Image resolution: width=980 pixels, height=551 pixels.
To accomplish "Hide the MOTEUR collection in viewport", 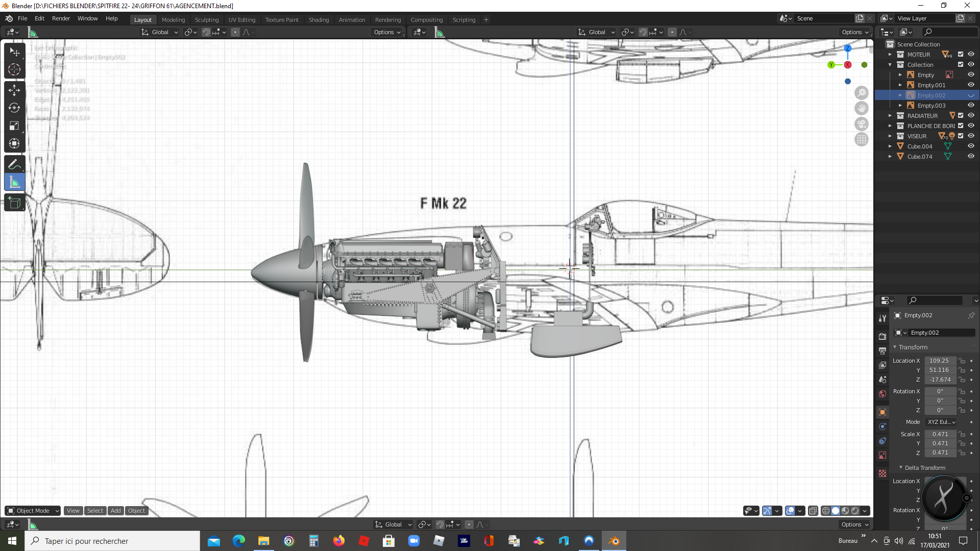I will (x=971, y=55).
